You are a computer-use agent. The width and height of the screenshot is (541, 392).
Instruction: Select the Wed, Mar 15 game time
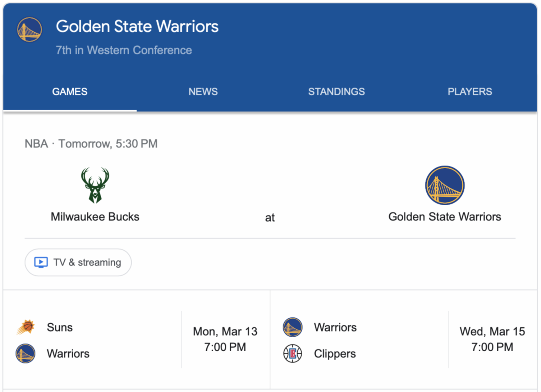(x=492, y=339)
